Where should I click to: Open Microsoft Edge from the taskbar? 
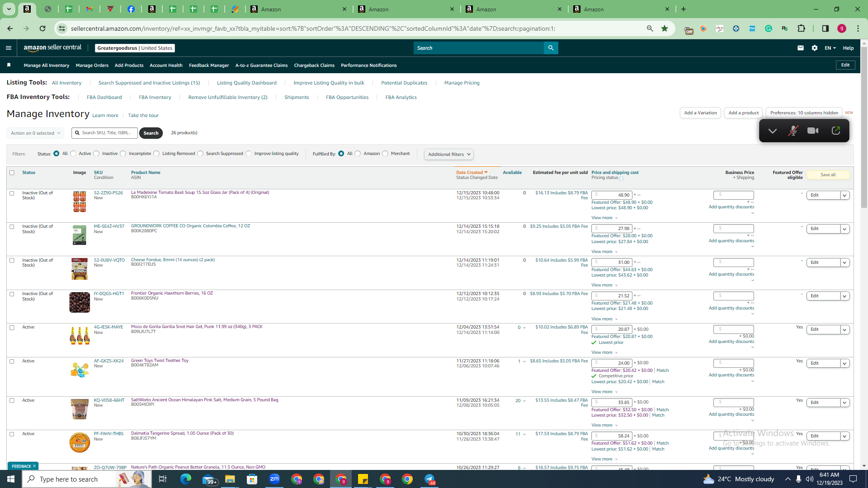coord(186,479)
